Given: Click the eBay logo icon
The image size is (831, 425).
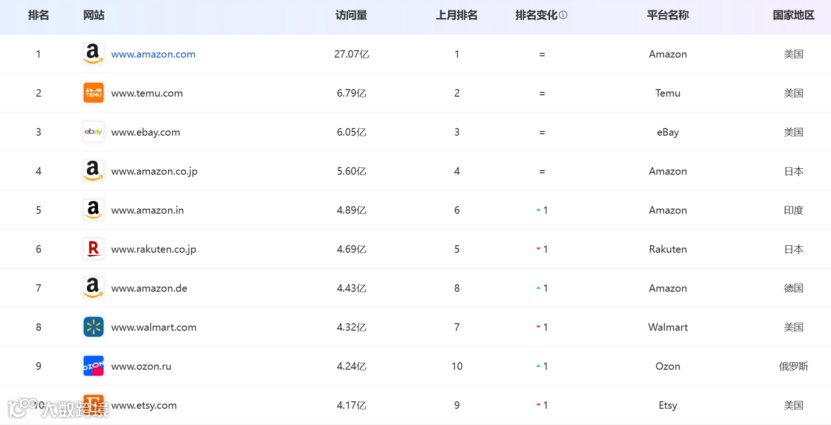Looking at the screenshot, I should [93, 132].
